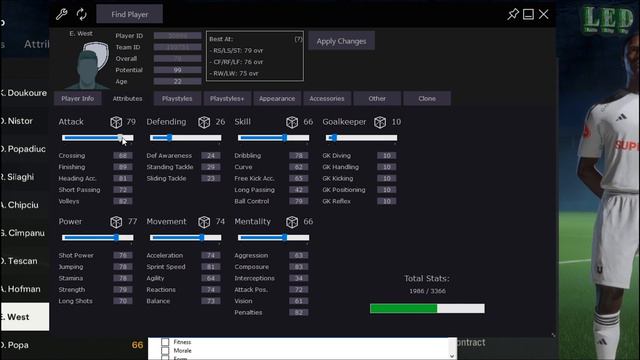The image size is (640, 360).
Task: Select Silaghi in the squad list
Action: point(24,177)
